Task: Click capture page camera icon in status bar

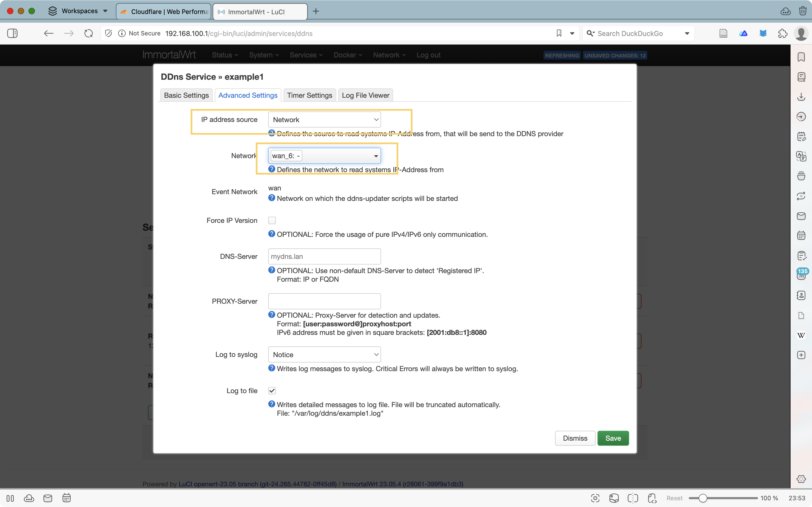Action: click(x=595, y=498)
